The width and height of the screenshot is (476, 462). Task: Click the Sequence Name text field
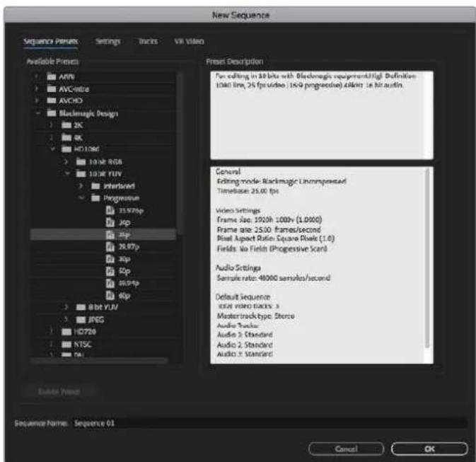coord(269,423)
